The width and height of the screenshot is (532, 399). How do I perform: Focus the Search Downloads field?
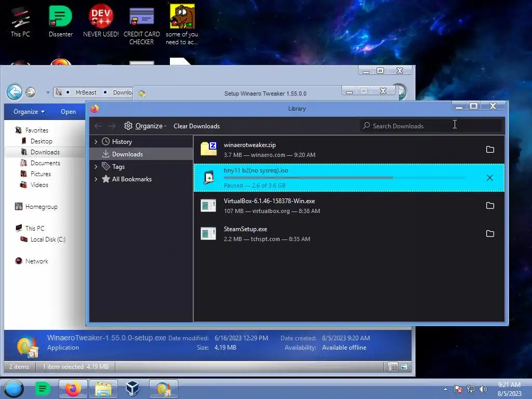[x=431, y=126]
